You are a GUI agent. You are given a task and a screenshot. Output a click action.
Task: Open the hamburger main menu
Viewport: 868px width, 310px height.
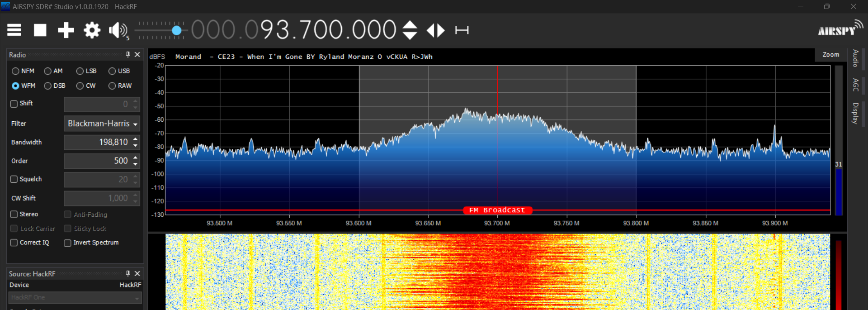tap(14, 30)
